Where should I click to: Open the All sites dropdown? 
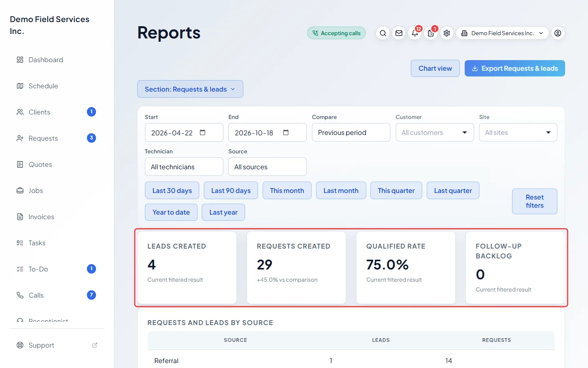point(518,132)
